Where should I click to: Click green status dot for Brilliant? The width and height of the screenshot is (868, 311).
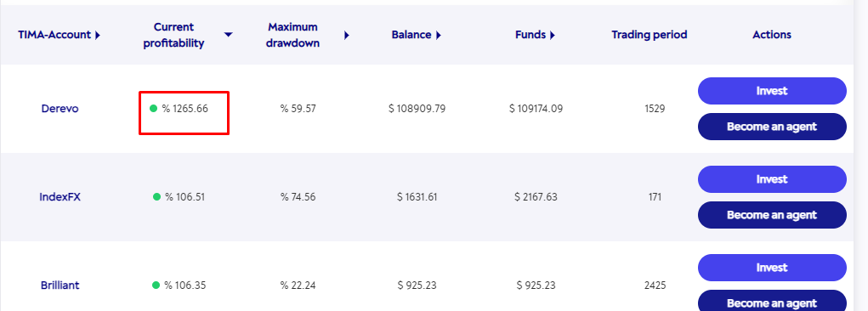(156, 285)
